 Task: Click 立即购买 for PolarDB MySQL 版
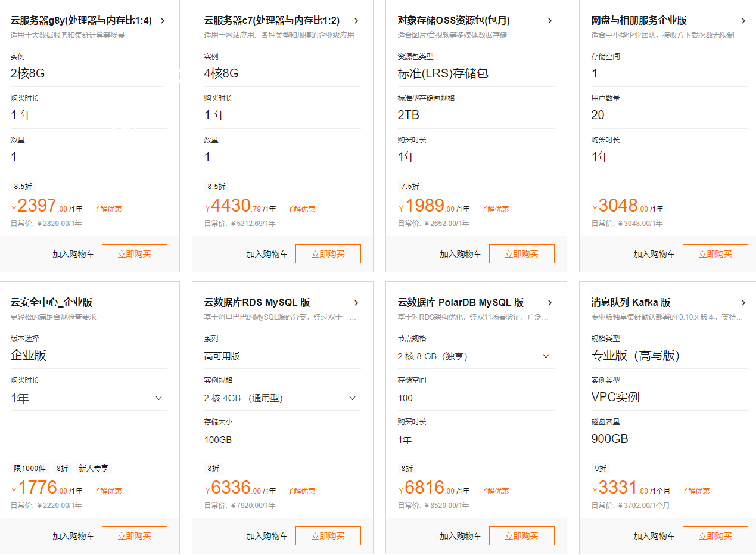point(522,536)
